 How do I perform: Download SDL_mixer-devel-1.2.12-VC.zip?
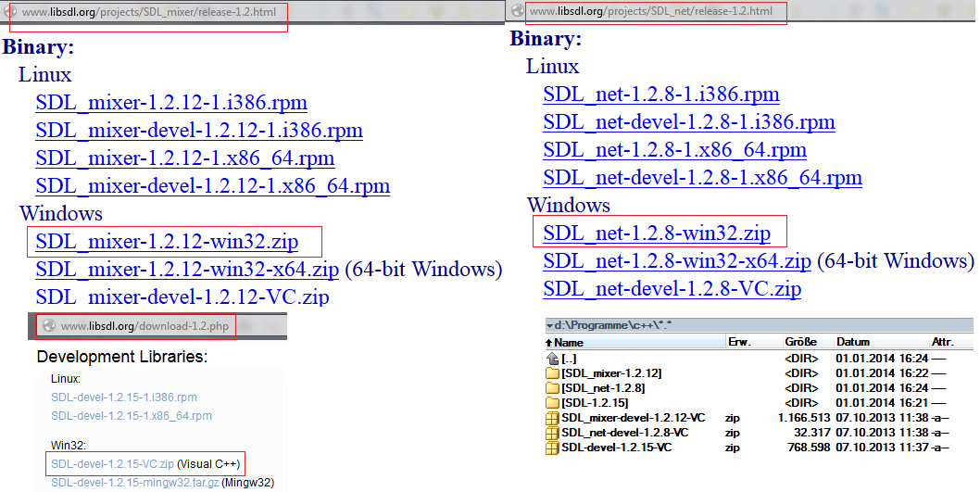(182, 296)
